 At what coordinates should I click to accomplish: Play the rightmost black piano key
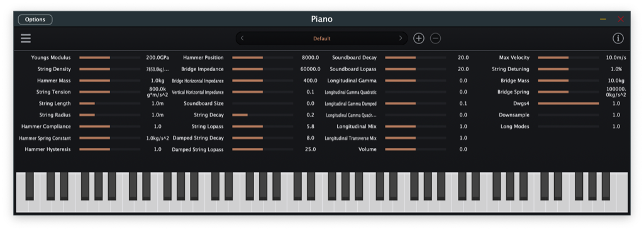tap(606, 186)
